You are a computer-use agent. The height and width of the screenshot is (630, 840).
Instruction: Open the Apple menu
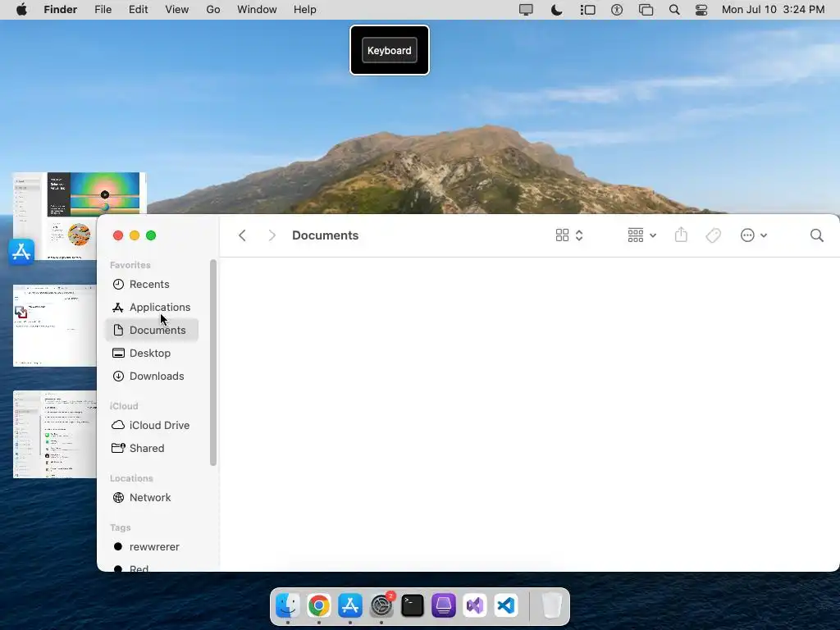point(21,10)
